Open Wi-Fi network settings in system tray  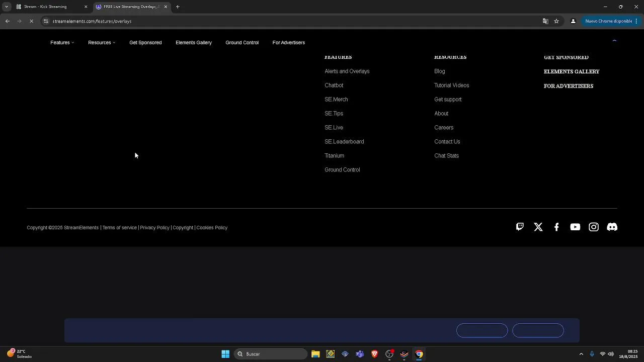(x=602, y=354)
